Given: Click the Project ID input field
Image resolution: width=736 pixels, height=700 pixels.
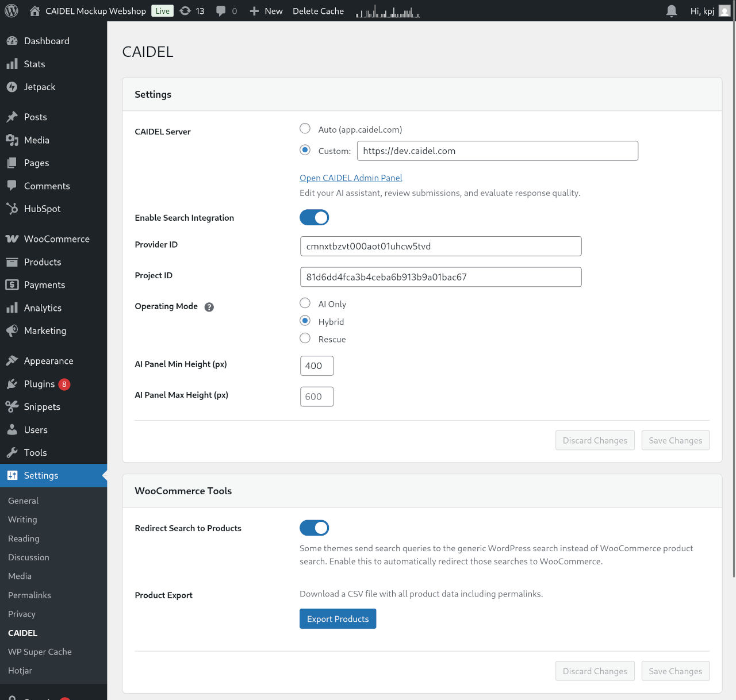Looking at the screenshot, I should click(x=440, y=277).
